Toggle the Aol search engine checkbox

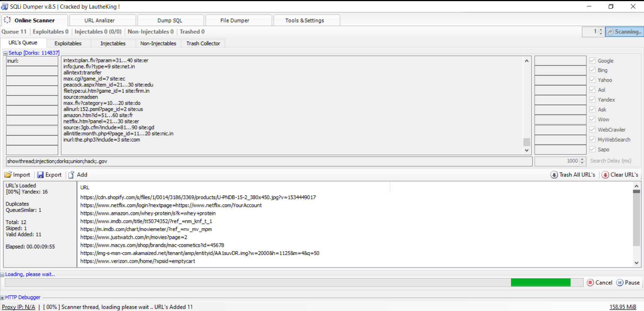[x=592, y=89]
